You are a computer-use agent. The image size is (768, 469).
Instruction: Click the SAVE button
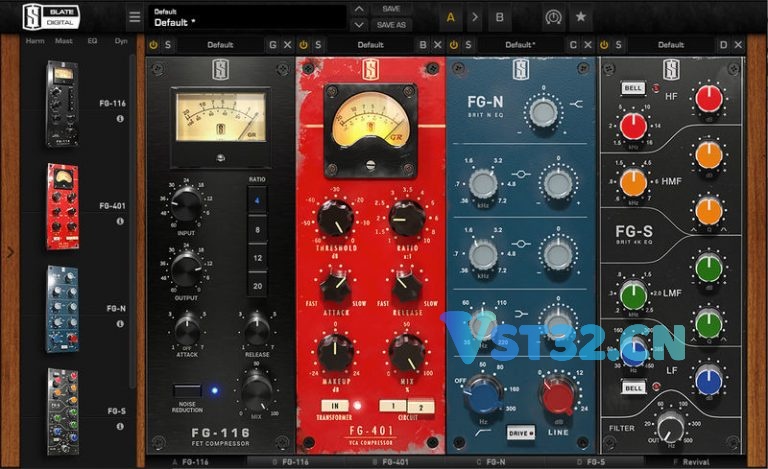pos(391,9)
